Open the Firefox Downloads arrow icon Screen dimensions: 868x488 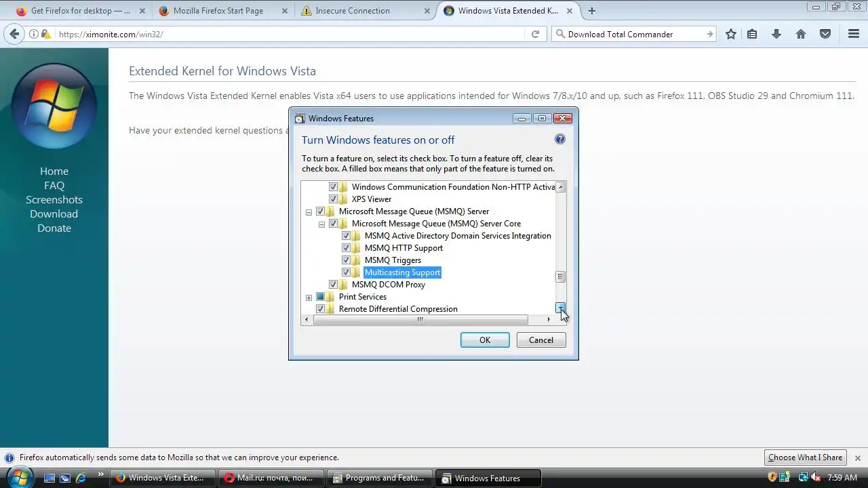776,34
